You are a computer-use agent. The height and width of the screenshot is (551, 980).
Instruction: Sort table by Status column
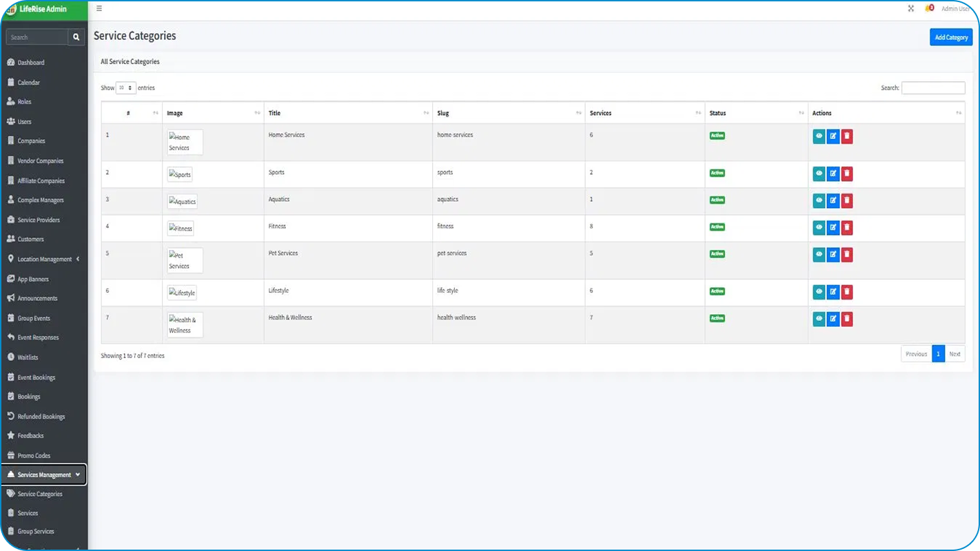point(756,113)
